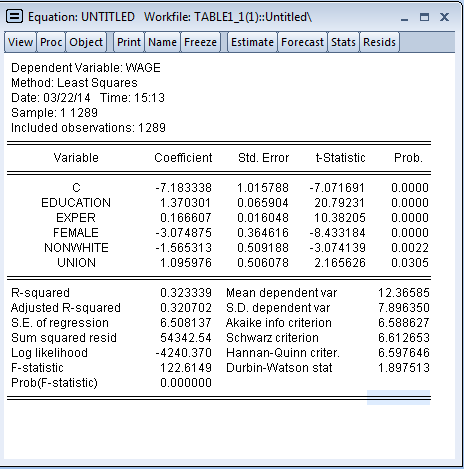Click the Name button
The image size is (464, 469).
[x=162, y=42]
